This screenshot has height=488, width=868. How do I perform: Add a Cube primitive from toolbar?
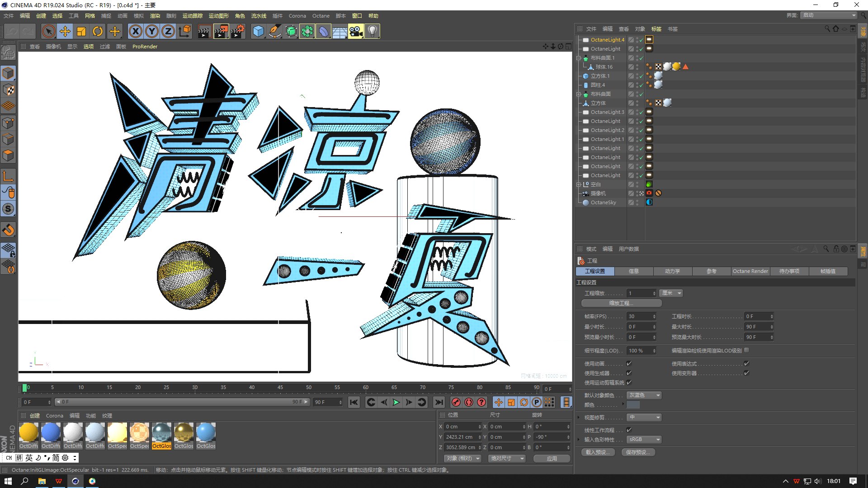[258, 32]
